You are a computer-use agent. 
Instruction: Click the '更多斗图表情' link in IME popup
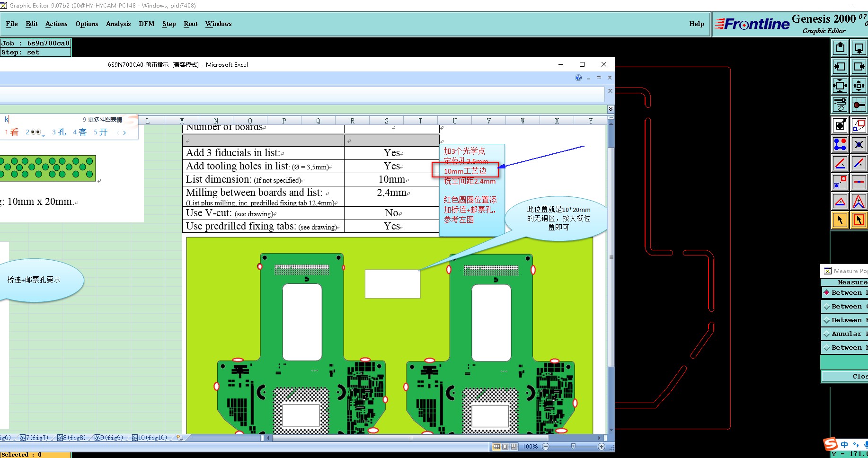coord(105,120)
